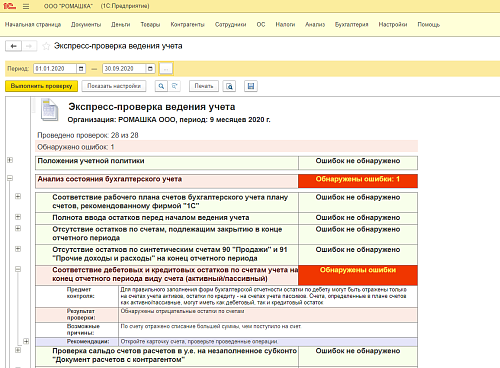Collapse Соответствие дебетовых и кредитовых остатков row

(18, 269)
